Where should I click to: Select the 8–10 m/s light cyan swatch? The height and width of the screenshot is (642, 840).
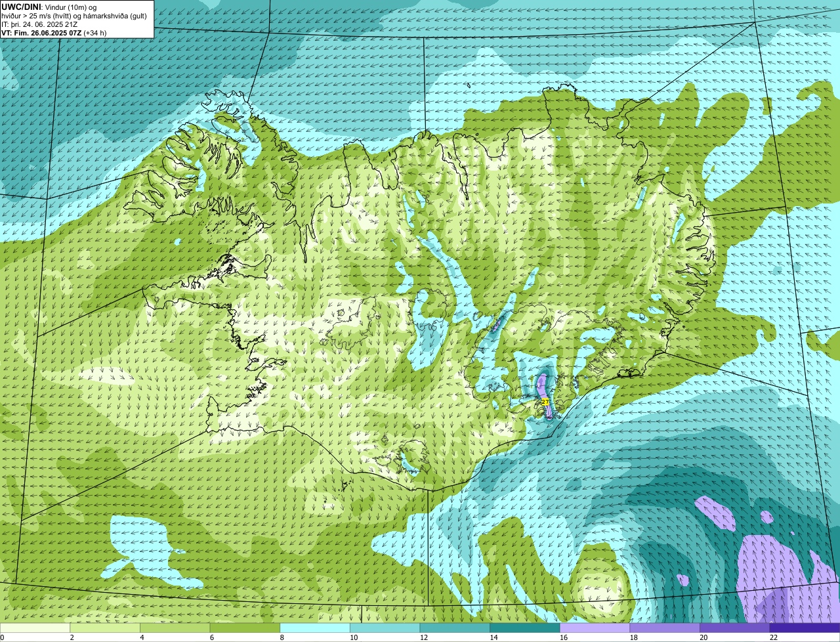click(315, 628)
